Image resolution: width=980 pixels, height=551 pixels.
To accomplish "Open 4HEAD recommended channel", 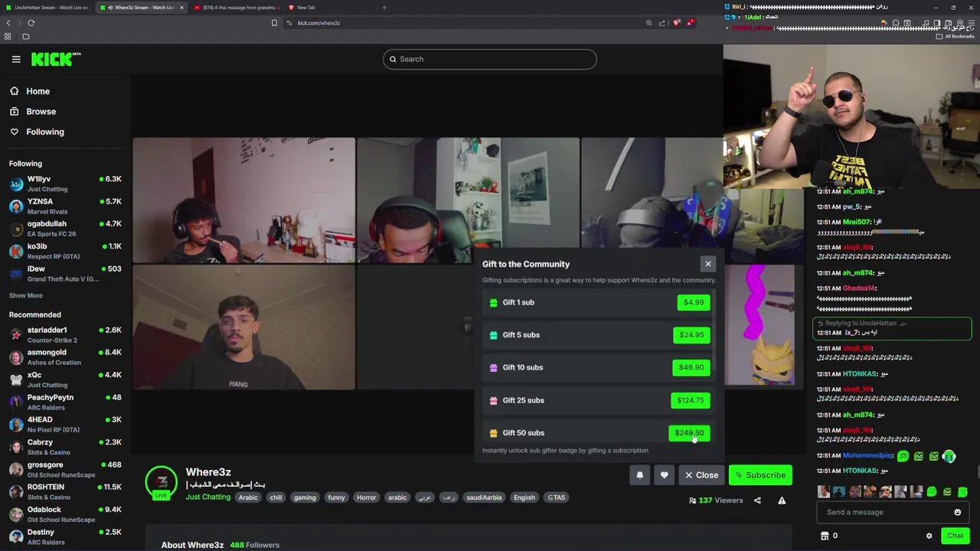I will click(x=65, y=424).
